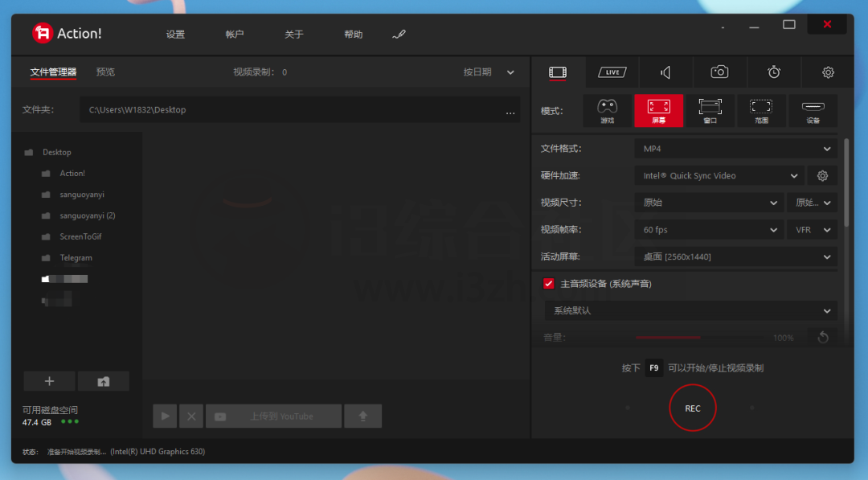The width and height of the screenshot is (868, 480).
Task: Open the 帐户 menu
Action: [x=235, y=35]
